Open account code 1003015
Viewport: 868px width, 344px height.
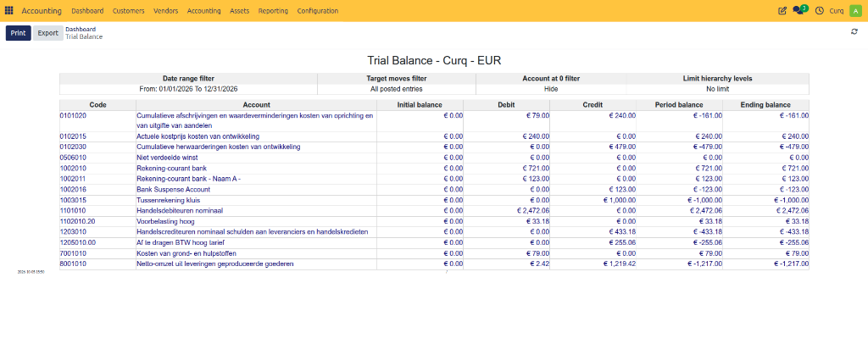tap(73, 200)
